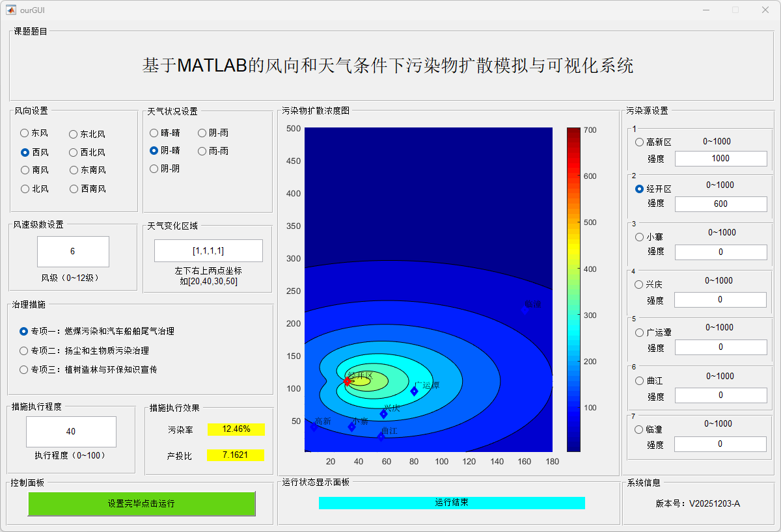Select the 曲江 pollution source option
This screenshot has width=781, height=532.
tap(639, 380)
